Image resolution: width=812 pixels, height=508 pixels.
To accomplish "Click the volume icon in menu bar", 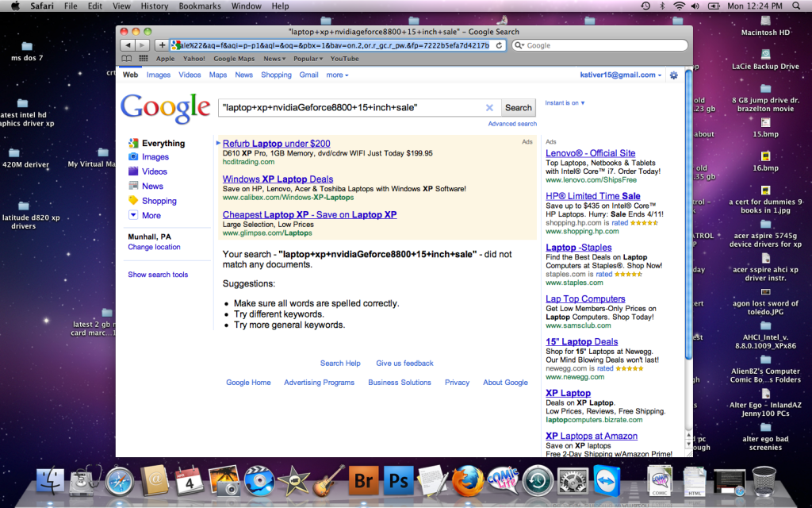I will [x=695, y=6].
